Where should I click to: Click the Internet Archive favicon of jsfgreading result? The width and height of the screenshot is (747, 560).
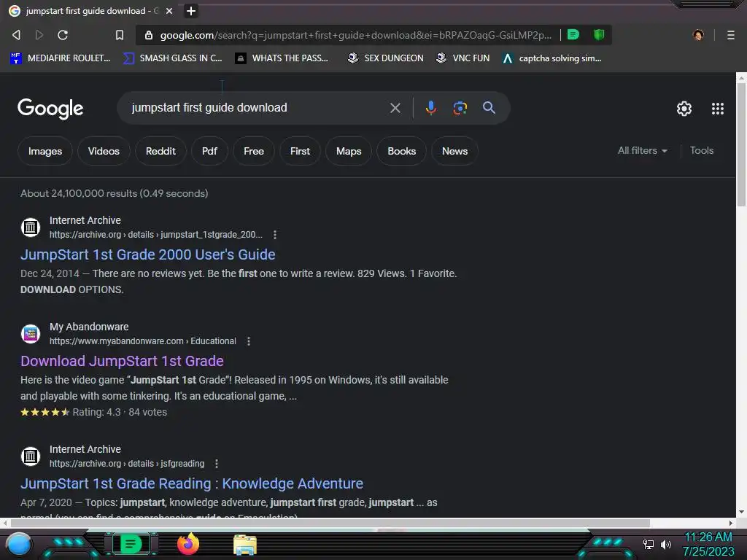pyautogui.click(x=31, y=456)
